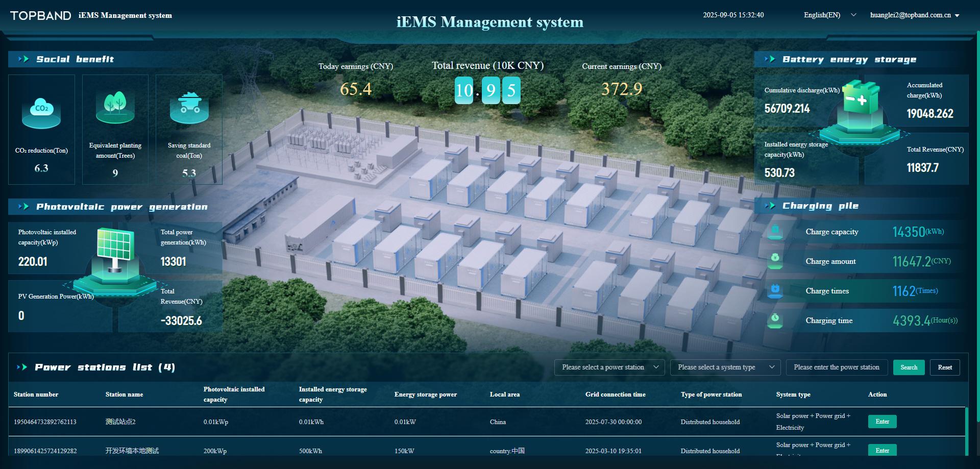Screen dimensions: 980x469
Task: Click Photovoltaic installed capacity value 220.01
Action: [33, 262]
